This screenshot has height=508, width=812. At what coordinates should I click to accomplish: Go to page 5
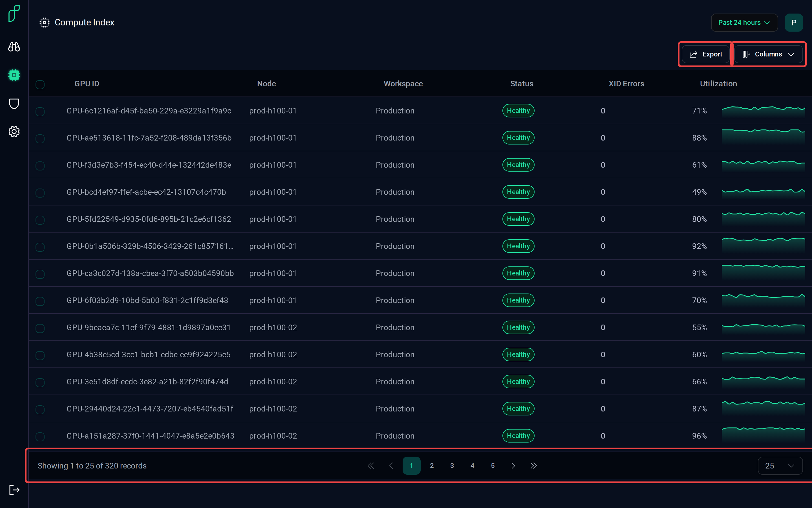click(x=493, y=466)
